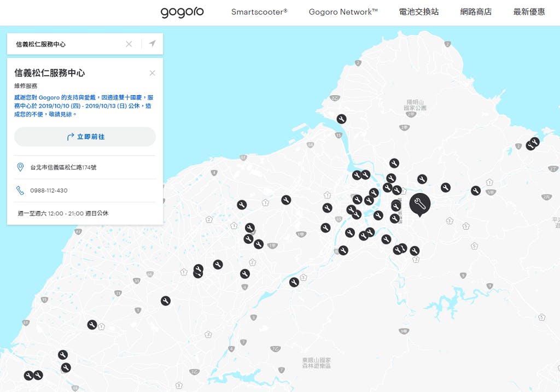Select the northernmost wrench pin on the map
Viewport: 560px width, 392px height.
tap(341, 119)
